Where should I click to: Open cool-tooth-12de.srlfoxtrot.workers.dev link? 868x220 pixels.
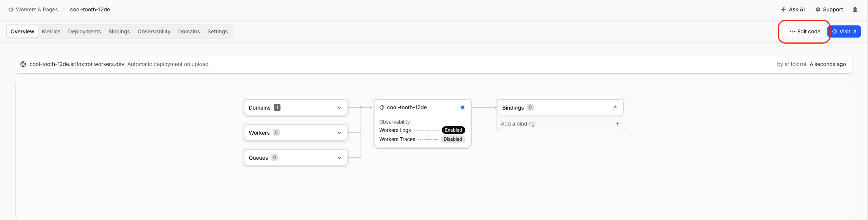coord(77,64)
